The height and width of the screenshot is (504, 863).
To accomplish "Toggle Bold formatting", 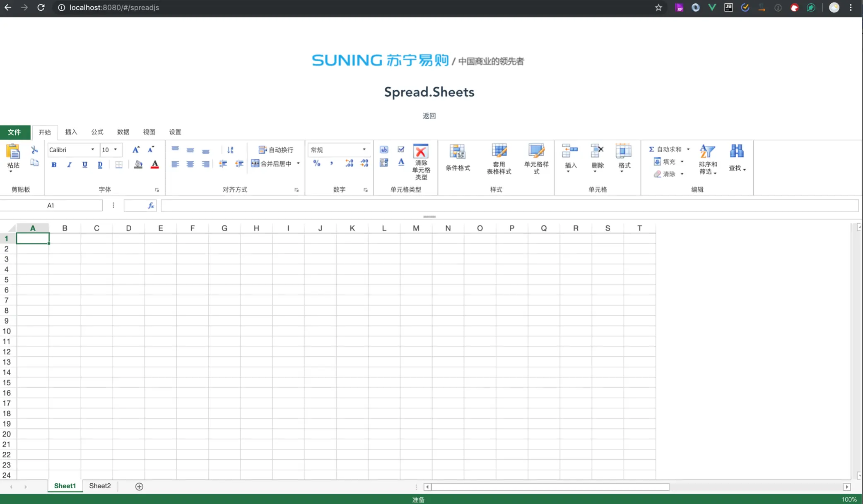I will click(x=54, y=165).
